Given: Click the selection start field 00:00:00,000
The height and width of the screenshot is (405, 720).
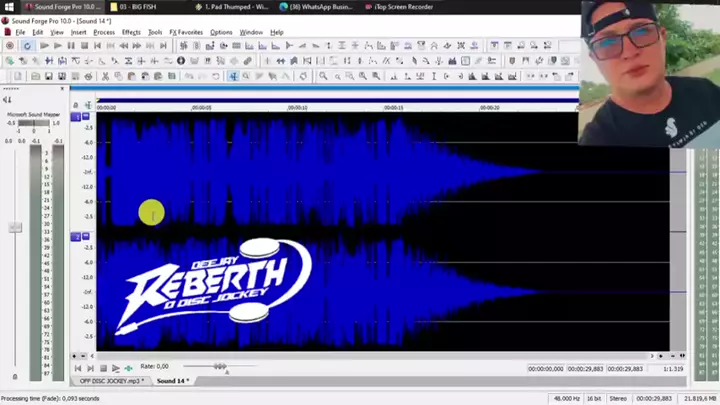Looking at the screenshot, I should (x=546, y=369).
